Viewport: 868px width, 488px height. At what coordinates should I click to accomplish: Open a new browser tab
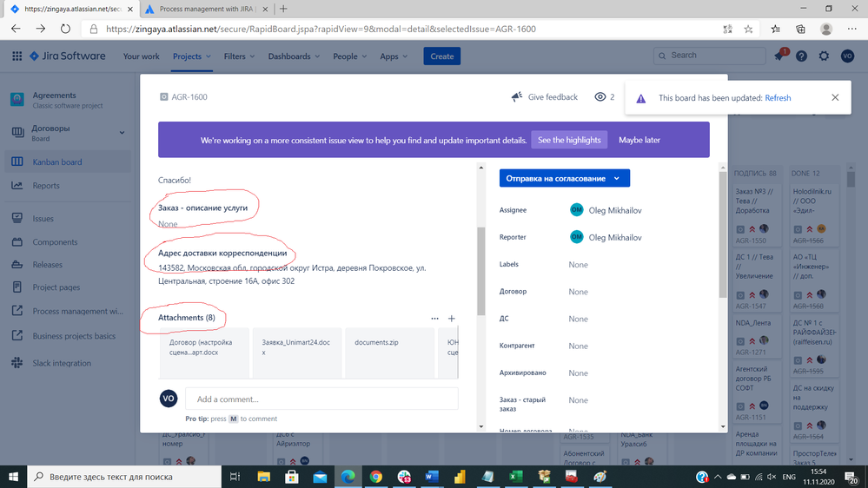coord(283,9)
